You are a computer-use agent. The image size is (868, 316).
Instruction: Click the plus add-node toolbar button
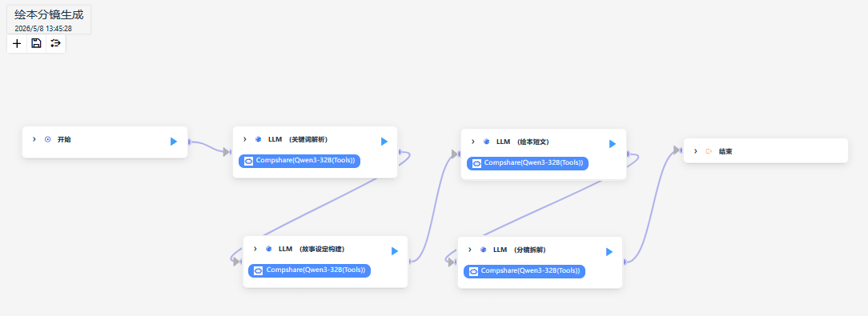tap(17, 43)
